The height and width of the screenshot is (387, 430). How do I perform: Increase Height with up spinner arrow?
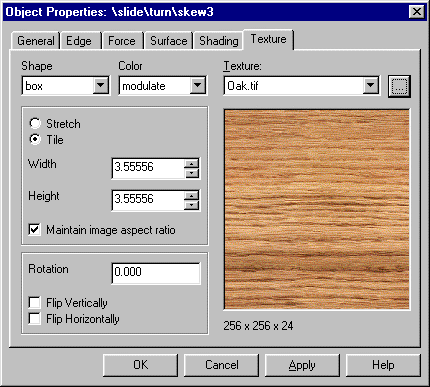point(192,196)
